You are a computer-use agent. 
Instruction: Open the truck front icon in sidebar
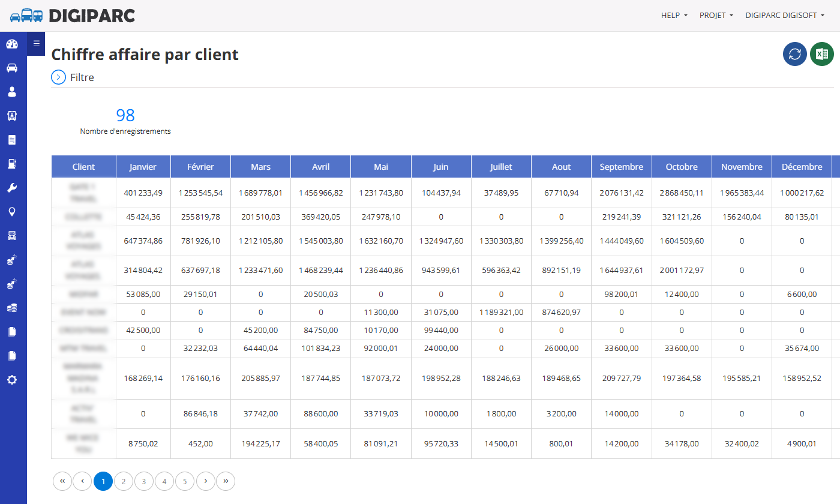click(12, 236)
